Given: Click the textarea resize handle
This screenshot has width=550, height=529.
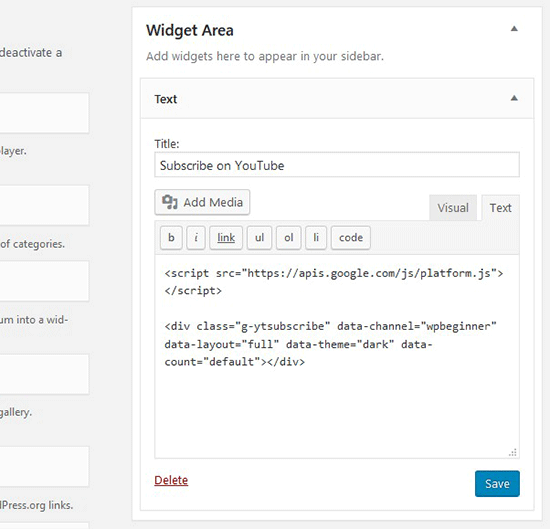Looking at the screenshot, I should coord(513,453).
